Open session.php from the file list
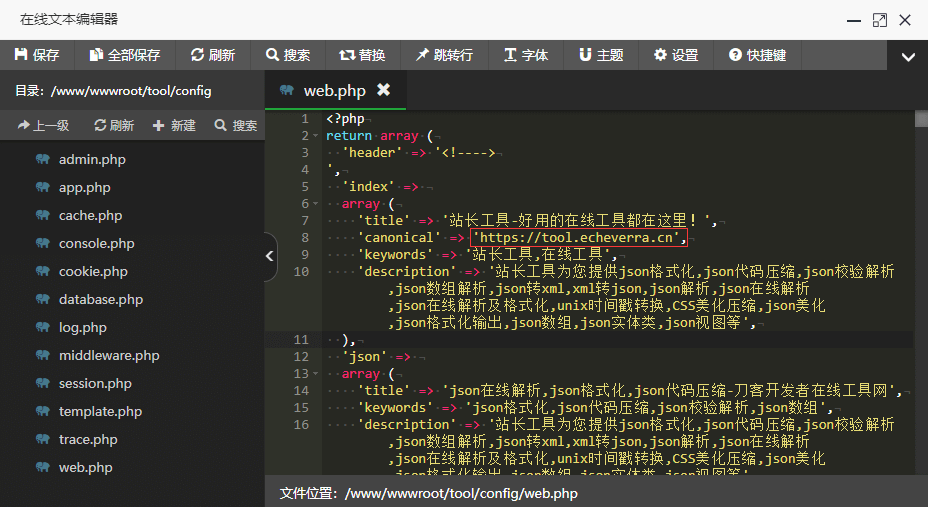Screen dimensions: 928x507 click(x=95, y=383)
